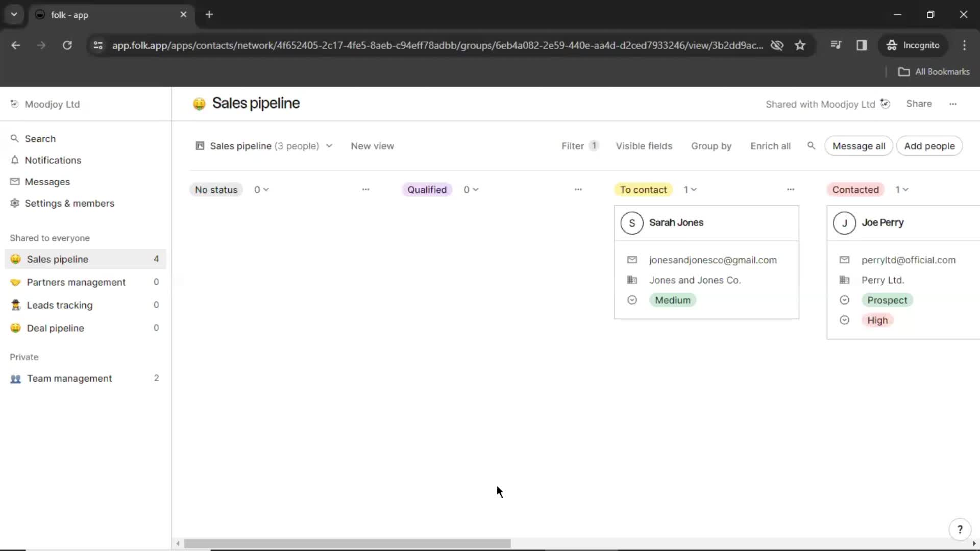
Task: Open All Bookmarks folder
Action: (x=934, y=72)
